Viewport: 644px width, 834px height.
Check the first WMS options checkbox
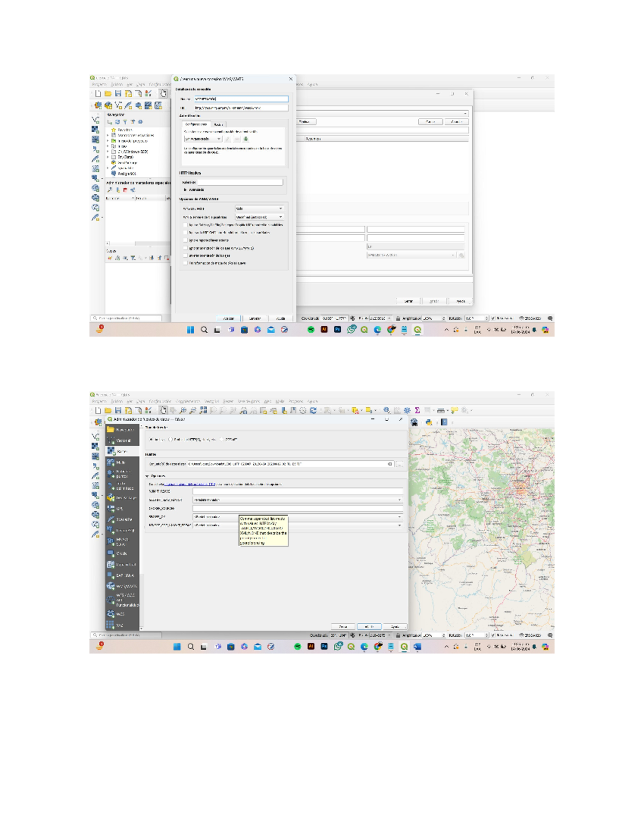coord(185,224)
